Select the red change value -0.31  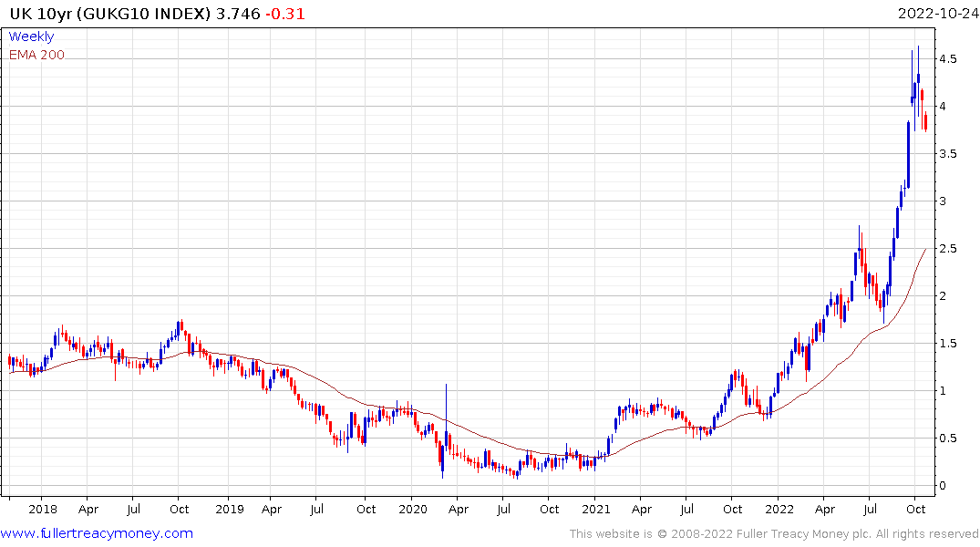(x=285, y=14)
